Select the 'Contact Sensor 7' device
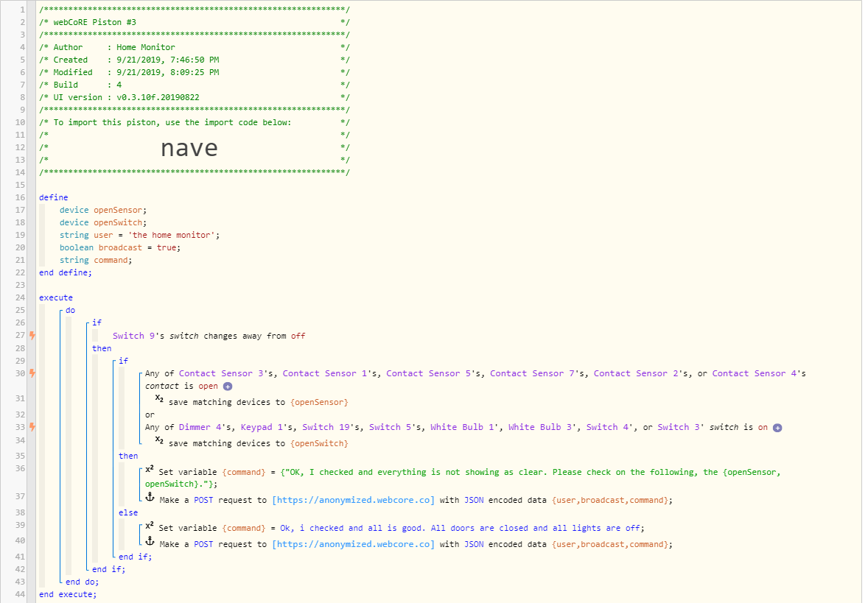Image resolution: width=868 pixels, height=603 pixels. (532, 373)
